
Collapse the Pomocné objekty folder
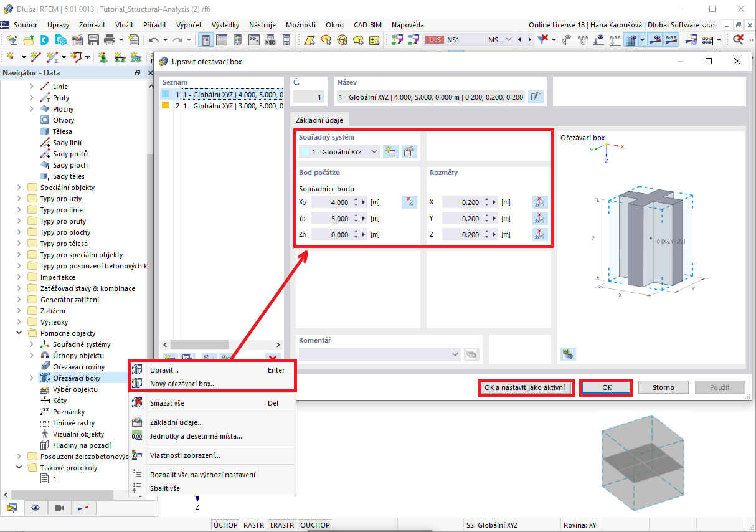[x=21, y=333]
